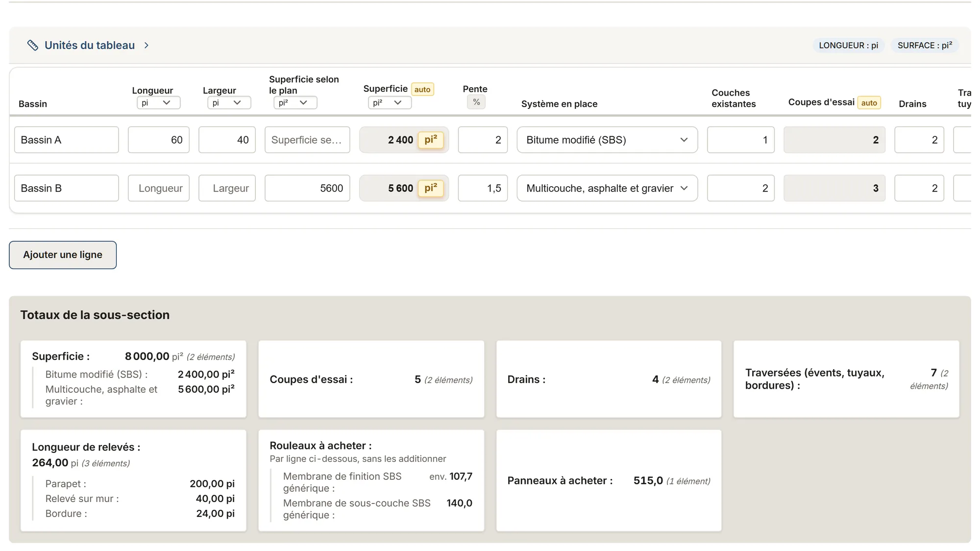Open Bassin A Système en place dropdown
The height and width of the screenshot is (551, 980).
[607, 140]
